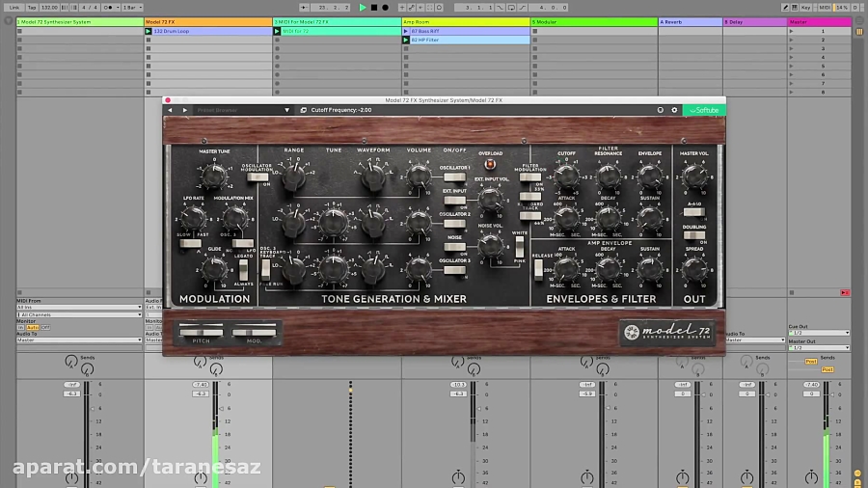The height and width of the screenshot is (488, 868).
Task: Click the Master Vol. knob
Action: click(x=693, y=176)
